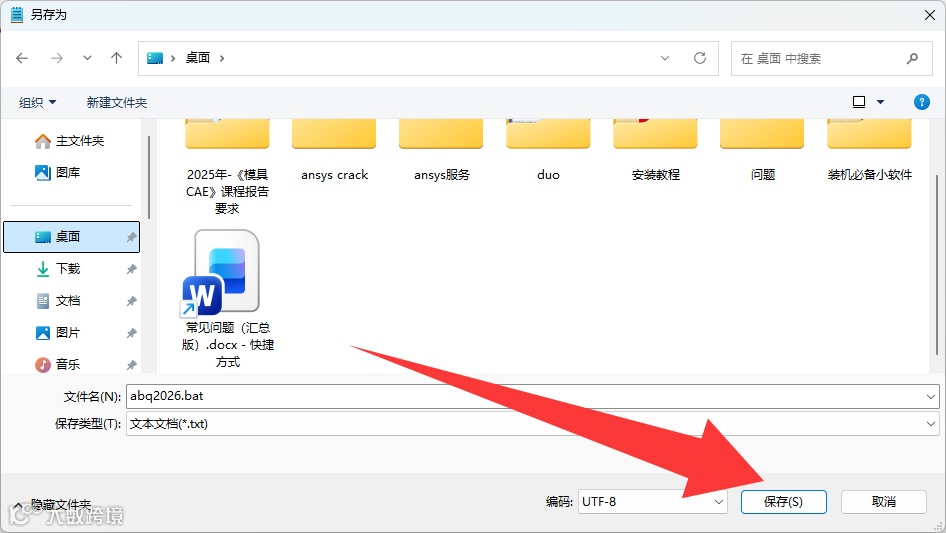Screen dimensions: 946x533
Task: Select 桌面 in the address path
Action: point(198,58)
